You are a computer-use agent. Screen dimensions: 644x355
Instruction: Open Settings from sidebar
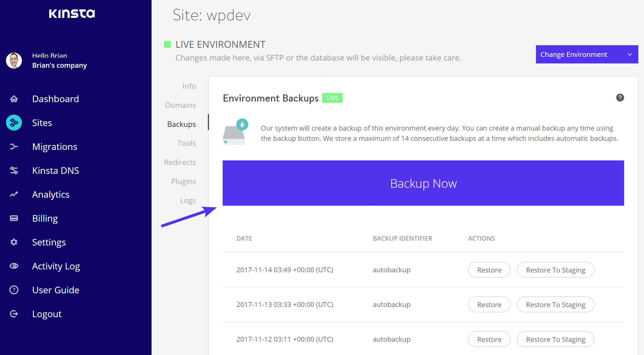tap(49, 242)
